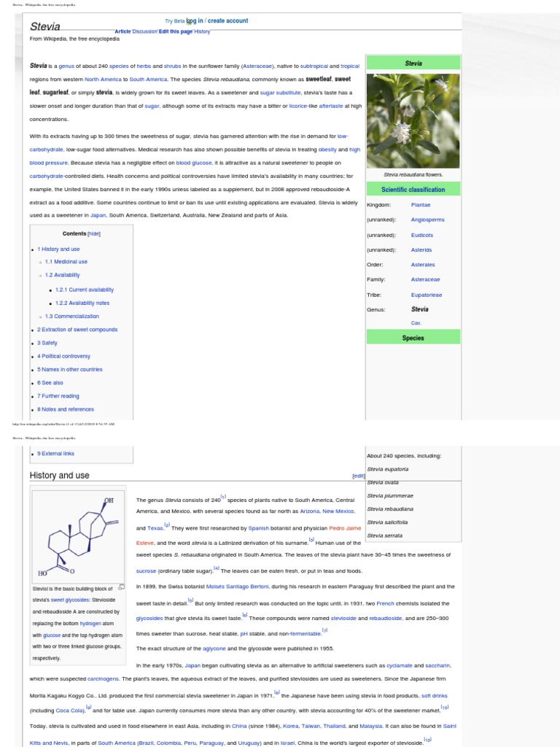The height and width of the screenshot is (747, 560).
Task: Click the Cav. authority link
Action: coord(416,323)
